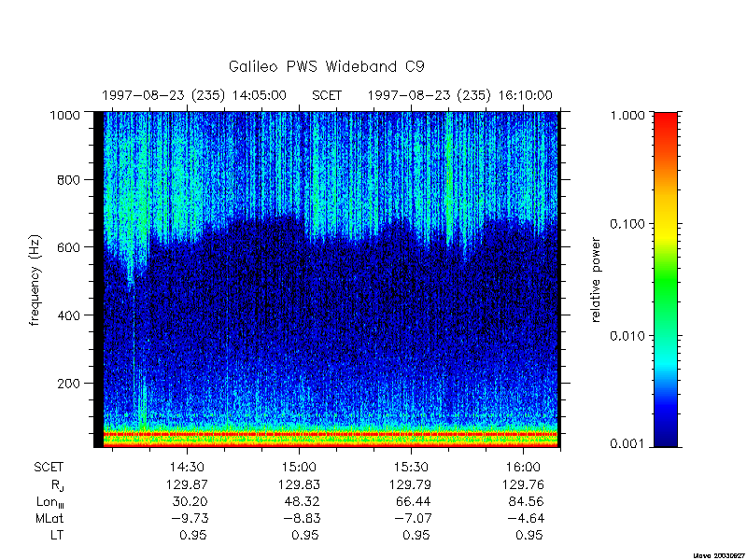
Task: Click the RJ value 129.79
Action: (x=411, y=484)
